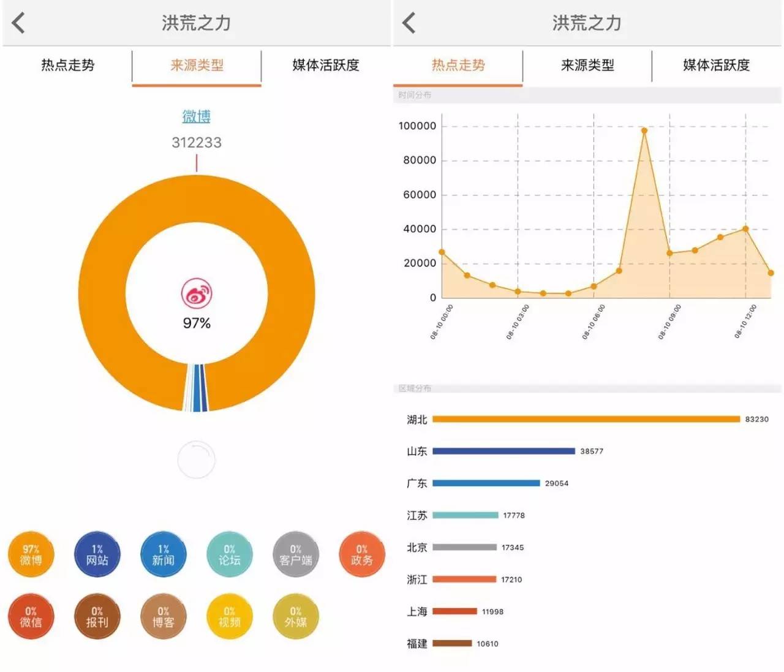Select 来源类型 tab on left screen
Viewport: 784px width, 672px height.
[x=197, y=65]
